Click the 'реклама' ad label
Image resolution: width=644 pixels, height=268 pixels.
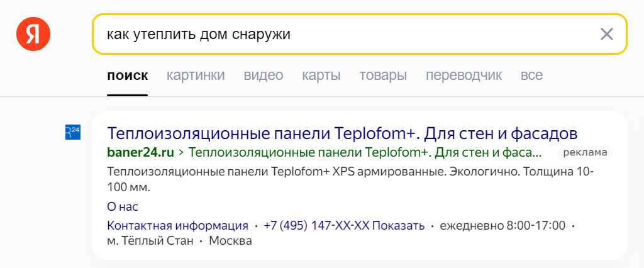[x=585, y=153]
